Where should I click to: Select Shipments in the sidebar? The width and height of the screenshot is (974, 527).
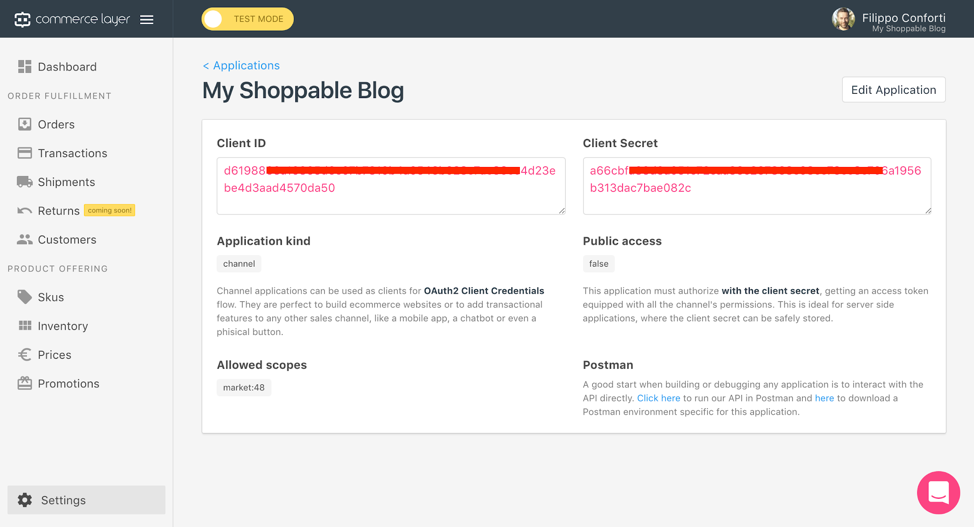[66, 182]
